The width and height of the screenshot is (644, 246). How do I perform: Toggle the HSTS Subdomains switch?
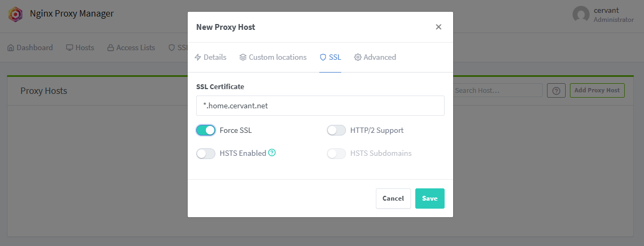336,154
